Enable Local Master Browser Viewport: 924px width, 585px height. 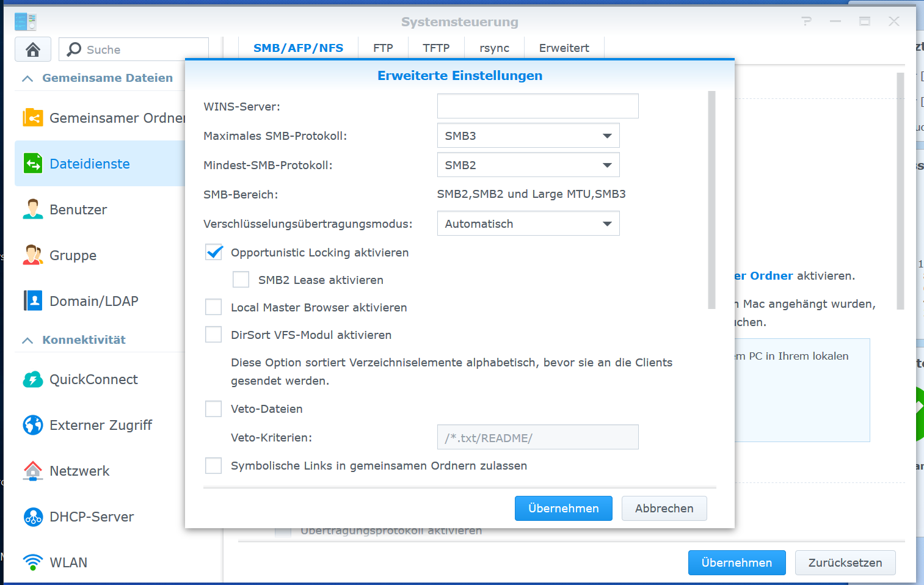(x=213, y=307)
